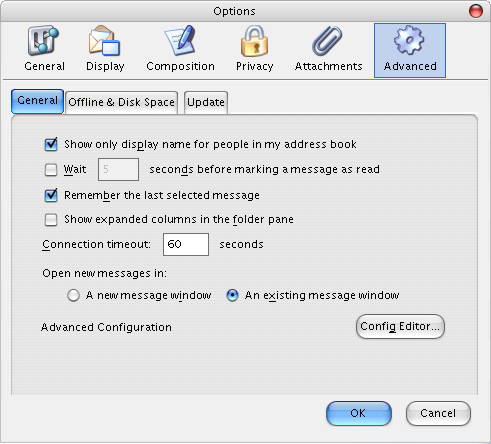Select the Display envelope icon

(104, 41)
